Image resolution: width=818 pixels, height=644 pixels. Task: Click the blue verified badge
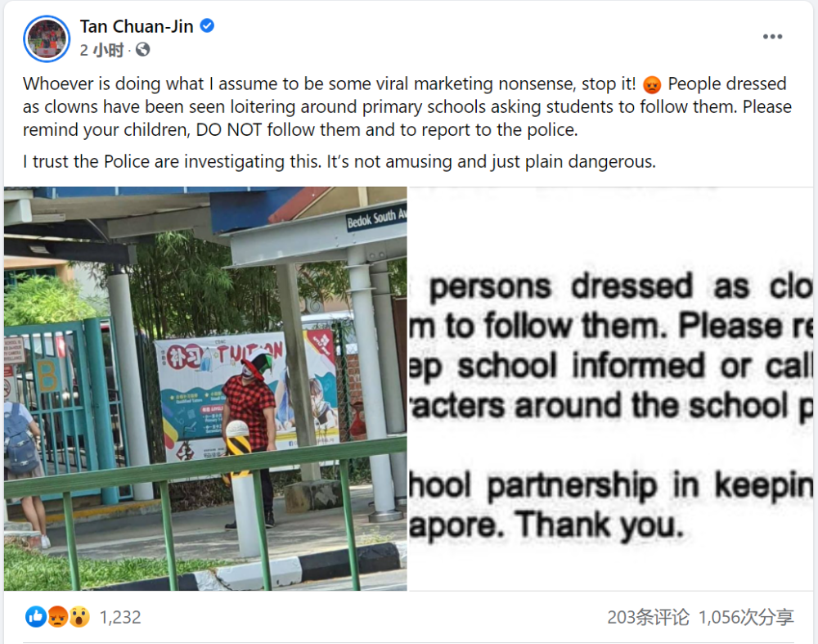point(207,25)
